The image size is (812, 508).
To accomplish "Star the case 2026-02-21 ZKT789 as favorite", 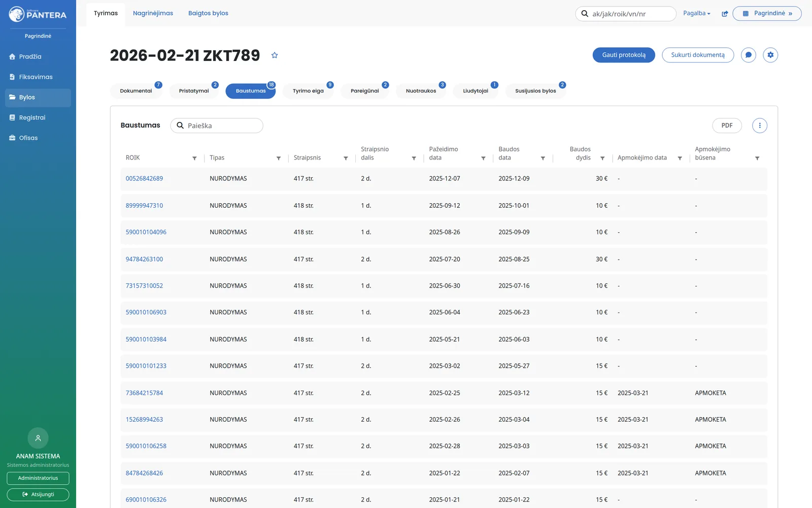I will click(x=275, y=55).
